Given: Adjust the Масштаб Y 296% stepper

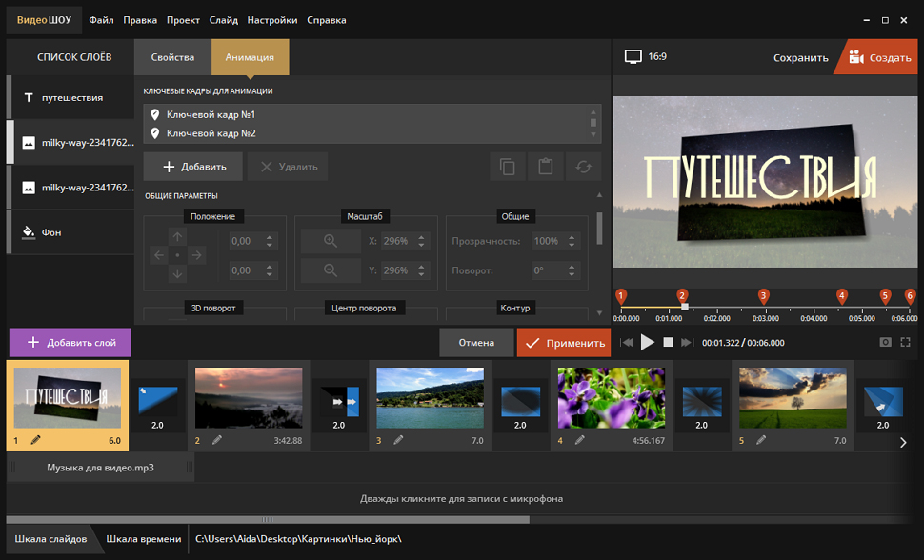Looking at the screenshot, I should [x=421, y=270].
